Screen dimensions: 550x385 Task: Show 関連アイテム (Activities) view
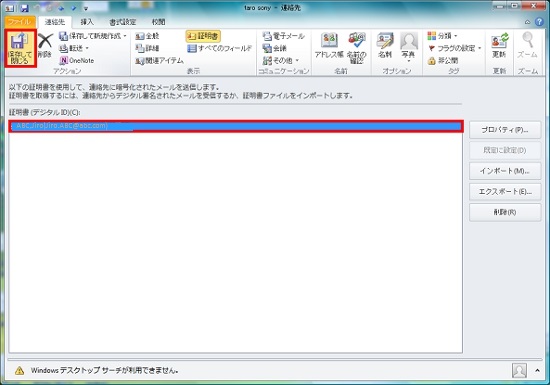point(160,61)
